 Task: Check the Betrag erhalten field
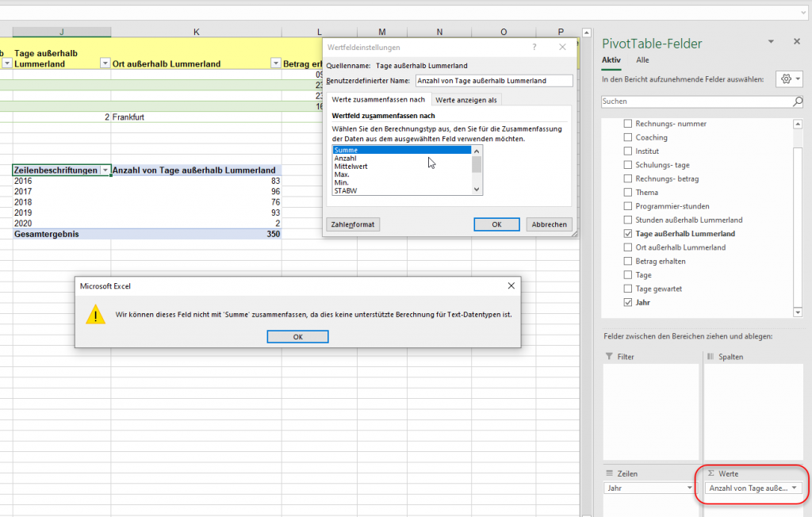point(628,261)
